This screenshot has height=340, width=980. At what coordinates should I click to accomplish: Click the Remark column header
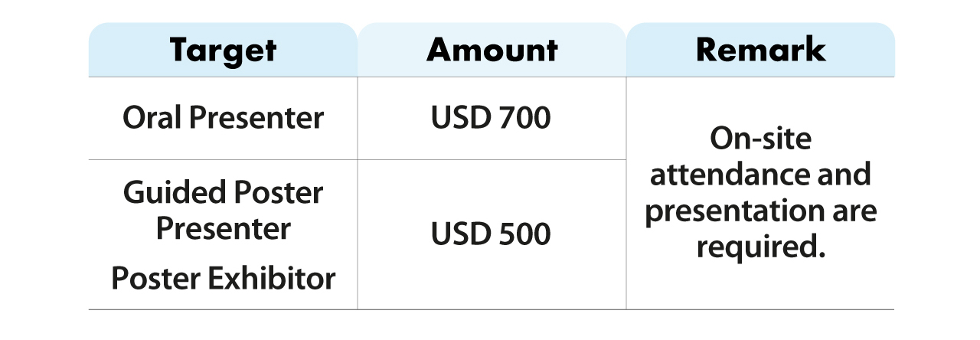tap(760, 51)
